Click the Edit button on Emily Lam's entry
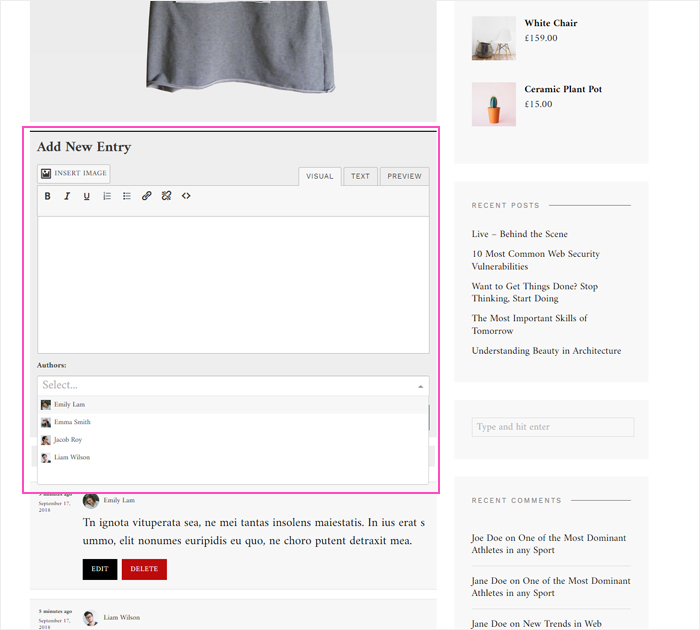The image size is (700, 630). 100,569
